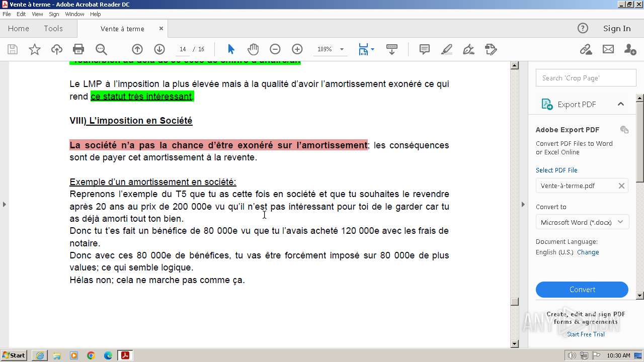Share with others via the add person icon
This screenshot has width=644, height=362.
click(630, 49)
